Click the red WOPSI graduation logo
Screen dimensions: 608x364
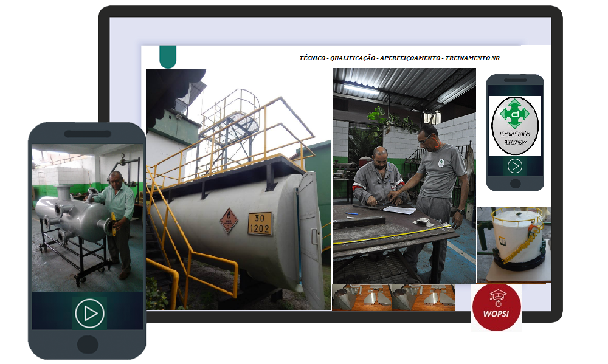click(x=497, y=307)
